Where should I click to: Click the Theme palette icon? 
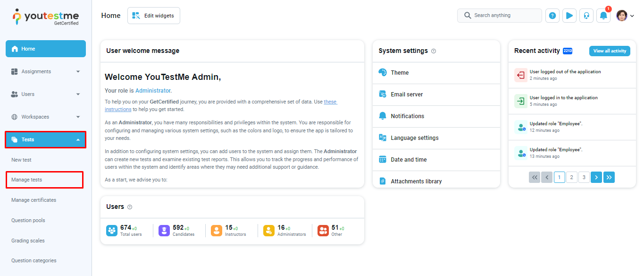coord(383,72)
